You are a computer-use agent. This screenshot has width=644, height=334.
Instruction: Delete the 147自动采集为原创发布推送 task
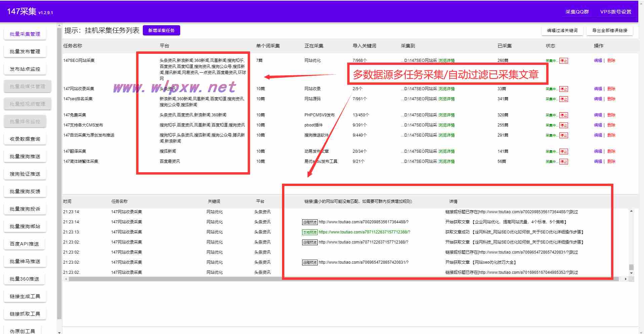pyautogui.click(x=611, y=135)
